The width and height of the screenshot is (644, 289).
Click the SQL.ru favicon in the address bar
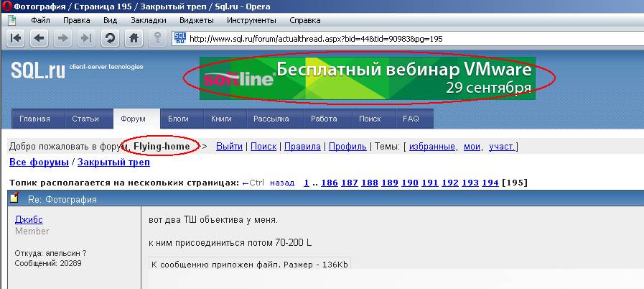click(180, 38)
